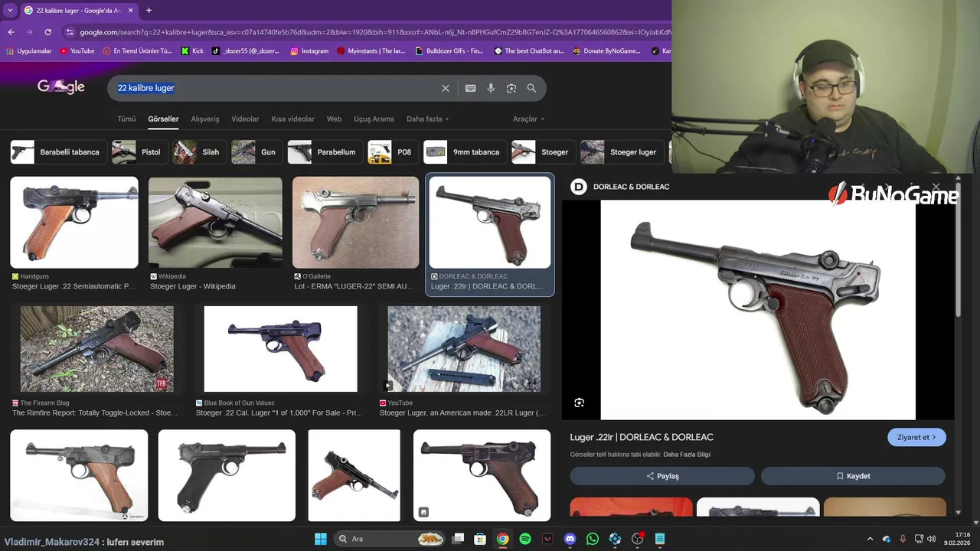Click the Luger .22lr | DORLEAC & DORLEAC title
The width and height of the screenshot is (980, 551).
pyautogui.click(x=642, y=437)
